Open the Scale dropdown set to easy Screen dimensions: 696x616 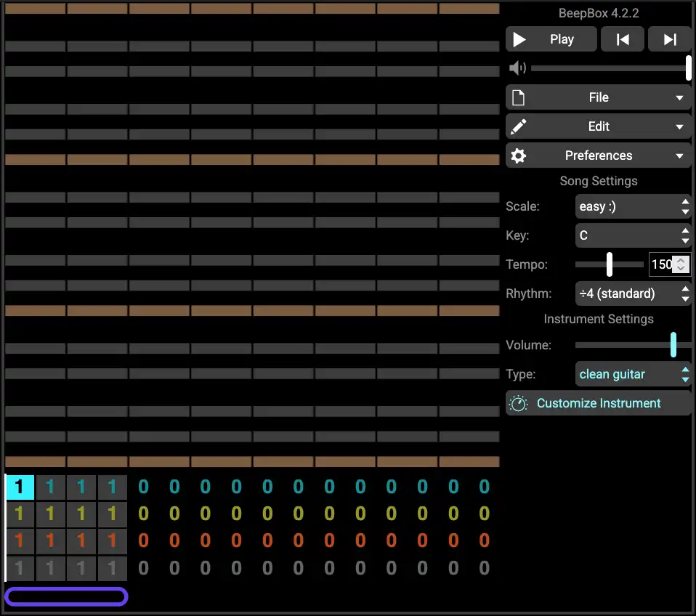pos(633,206)
